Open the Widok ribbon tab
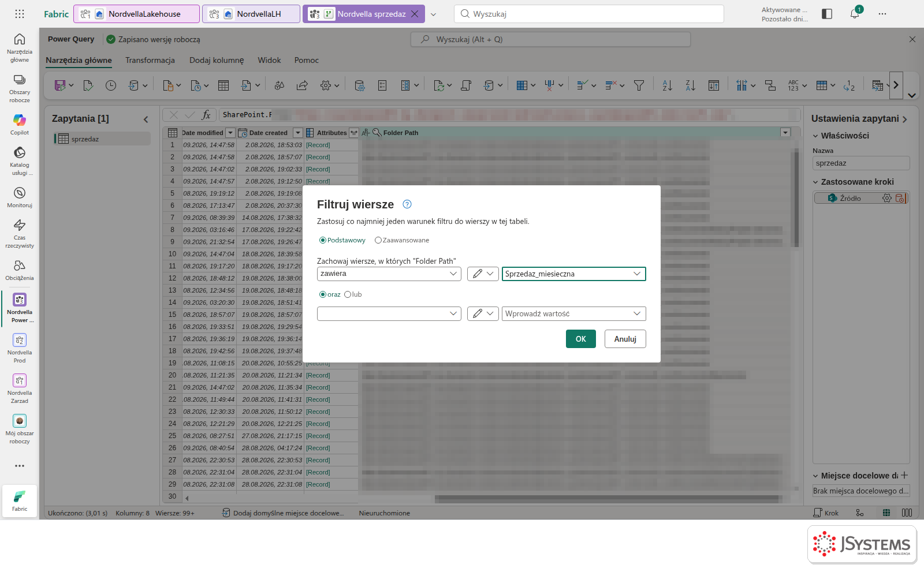Viewport: 924px width, 568px height. pos(269,60)
